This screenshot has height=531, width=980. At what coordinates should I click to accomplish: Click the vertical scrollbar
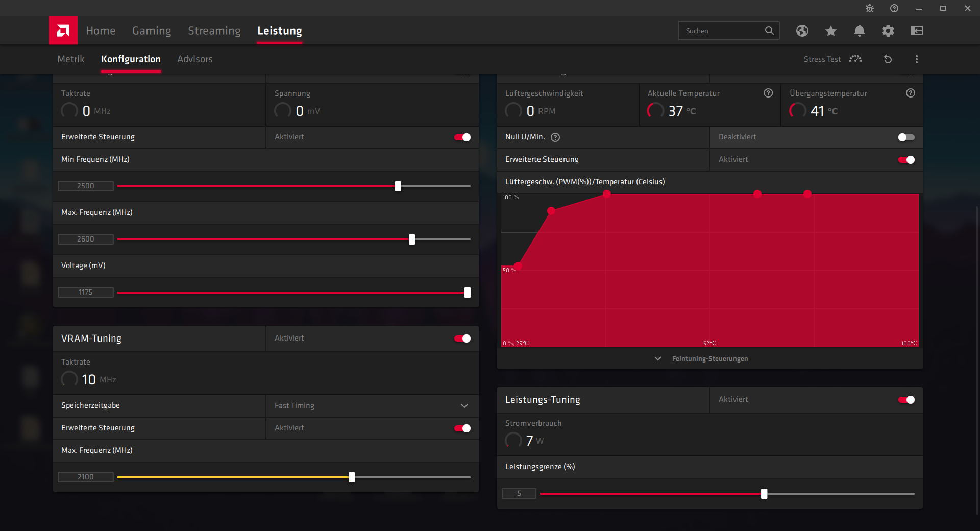[x=977, y=360]
